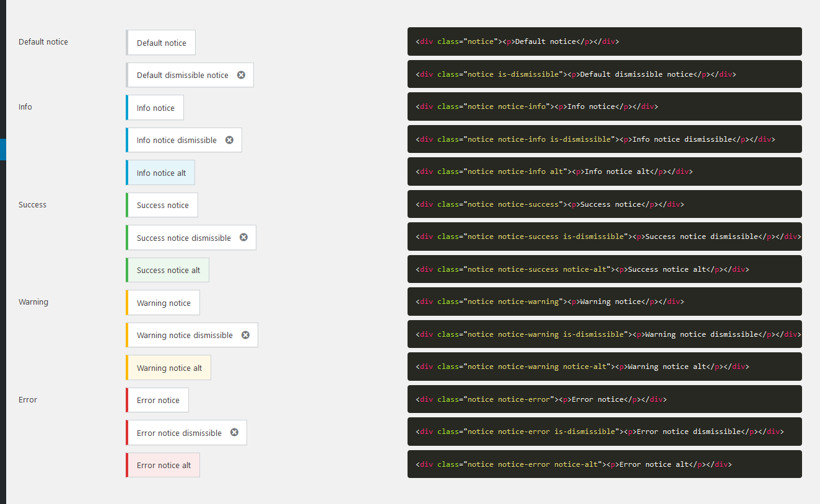Click the notice-error Error notice code block
This screenshot has height=504, width=820.
pos(604,399)
